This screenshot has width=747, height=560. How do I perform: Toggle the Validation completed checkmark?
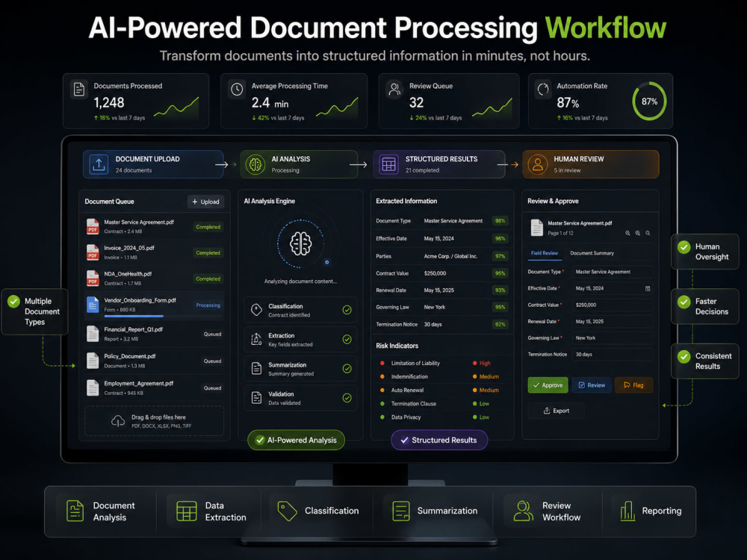347,398
